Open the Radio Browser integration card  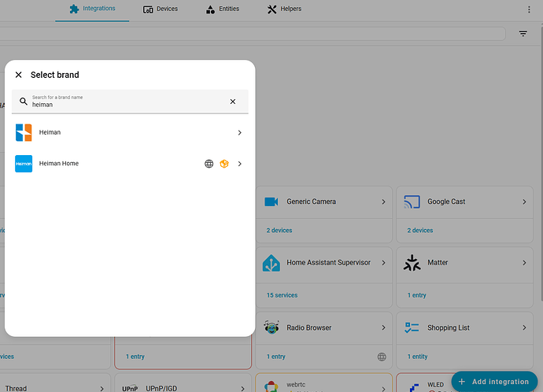click(323, 328)
